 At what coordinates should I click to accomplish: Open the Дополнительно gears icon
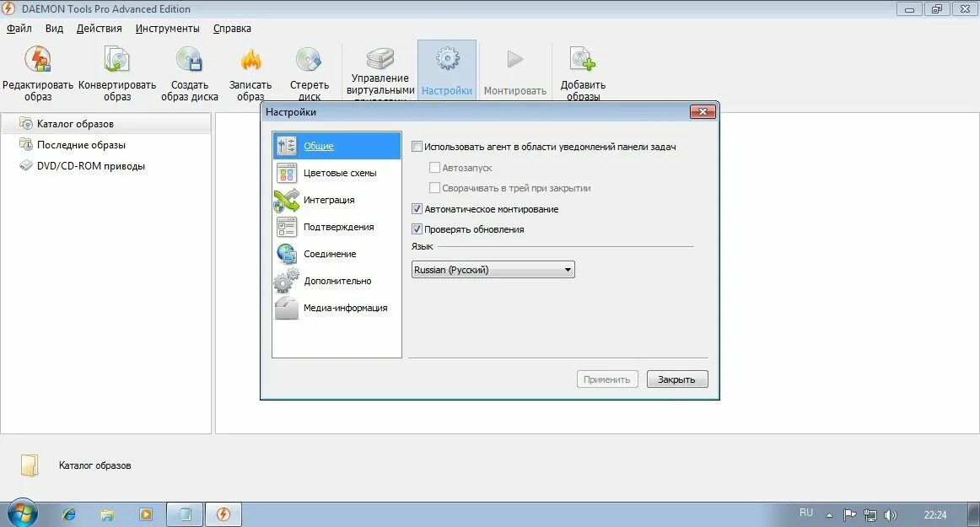pyautogui.click(x=286, y=281)
